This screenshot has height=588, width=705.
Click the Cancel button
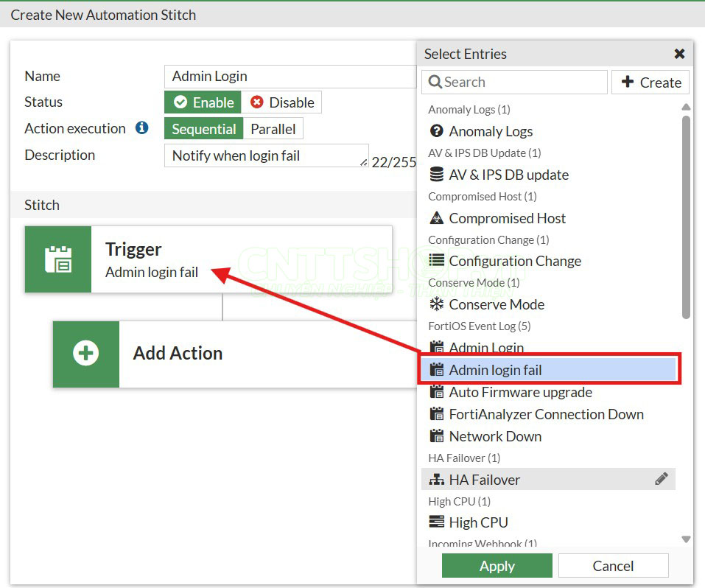[x=613, y=566]
